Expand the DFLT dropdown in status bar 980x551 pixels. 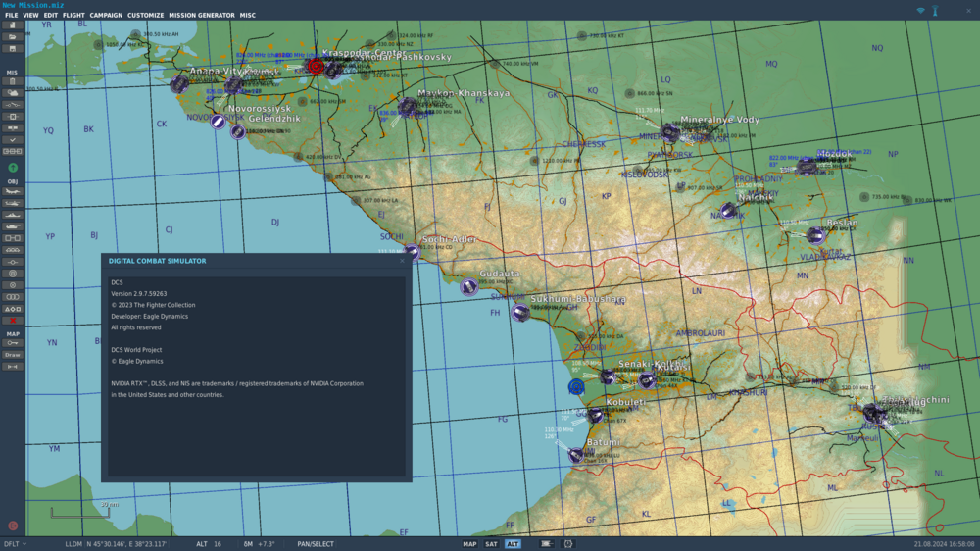pos(15,544)
